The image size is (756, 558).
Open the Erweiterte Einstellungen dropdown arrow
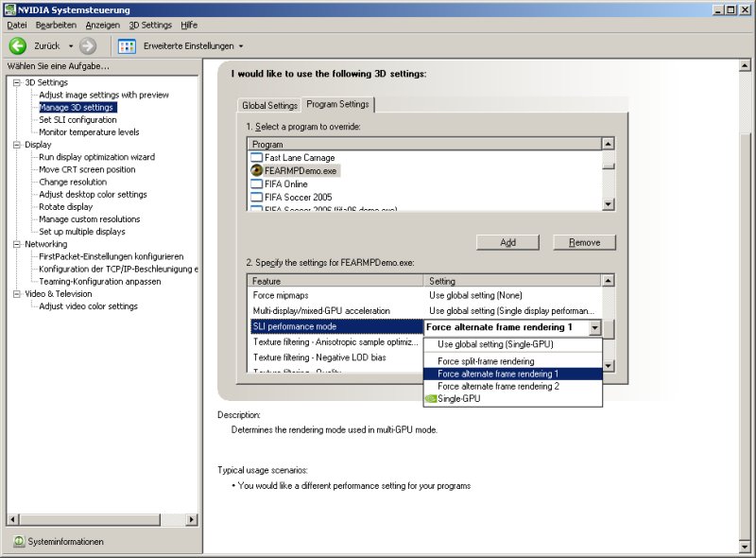241,46
